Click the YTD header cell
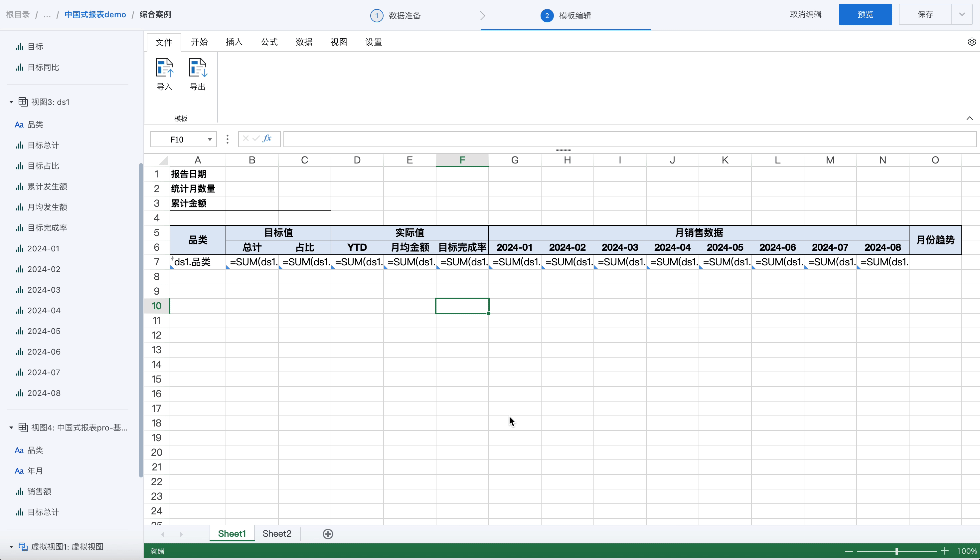Image resolution: width=980 pixels, height=560 pixels. 357,247
